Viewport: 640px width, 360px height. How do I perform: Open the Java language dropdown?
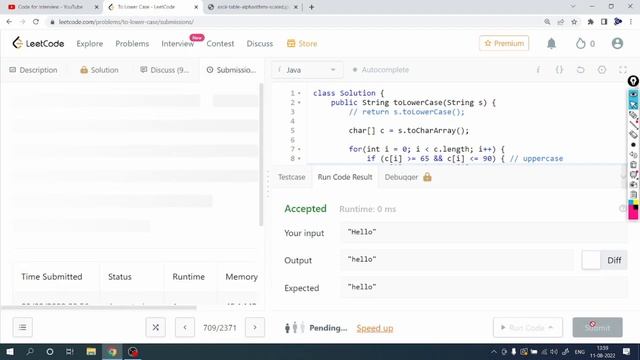pyautogui.click(x=307, y=70)
